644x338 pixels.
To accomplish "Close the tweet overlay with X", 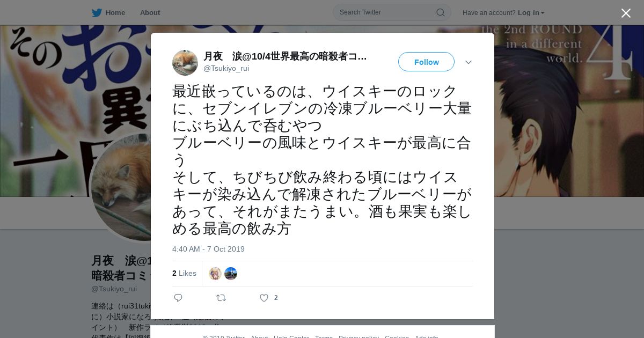I will 626,13.
